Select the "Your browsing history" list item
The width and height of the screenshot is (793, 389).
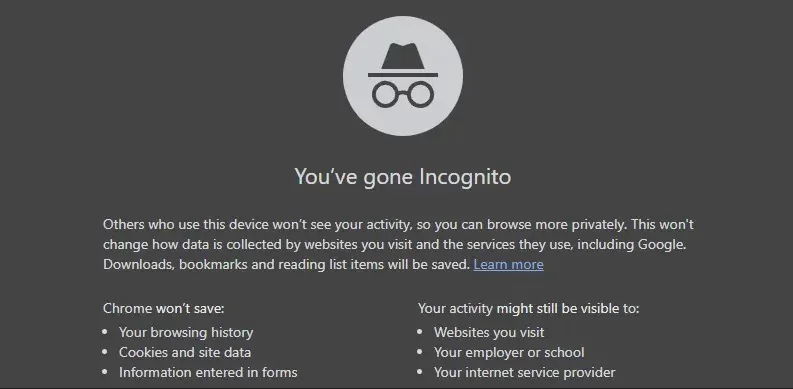click(186, 332)
